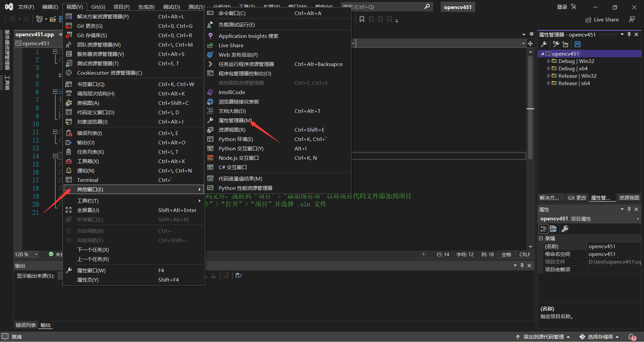644x342 pixels.
Task: Pin the opencv451.cpp editor tab
Action: (60, 35)
